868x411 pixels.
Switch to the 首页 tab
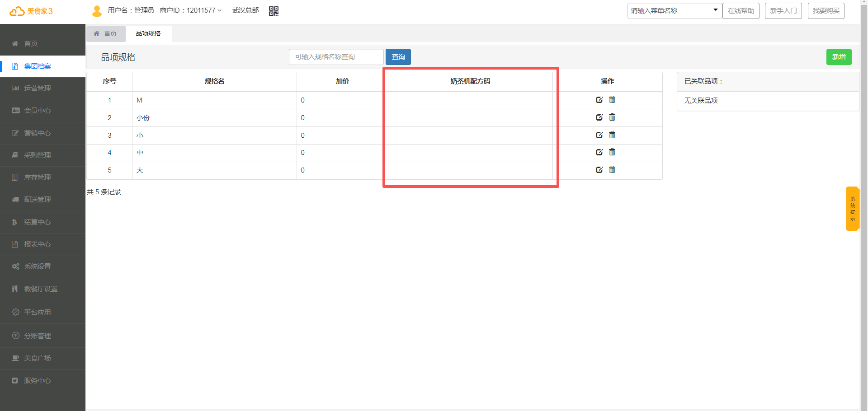(106, 33)
